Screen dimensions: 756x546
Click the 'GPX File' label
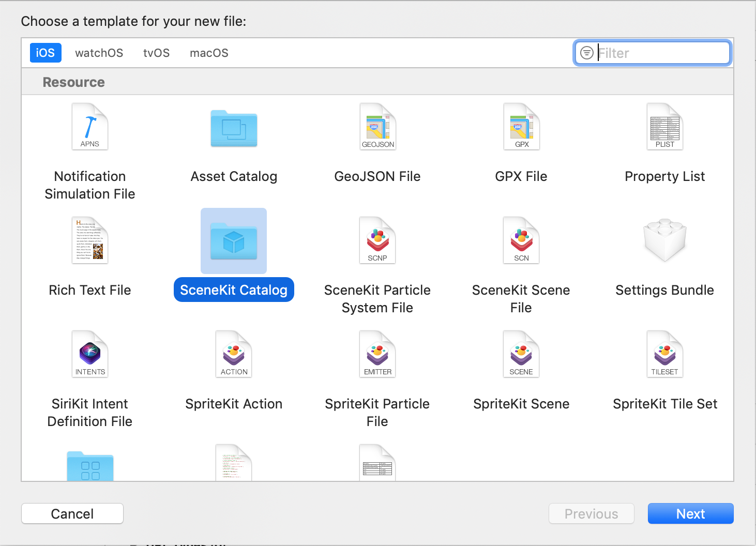[521, 176]
